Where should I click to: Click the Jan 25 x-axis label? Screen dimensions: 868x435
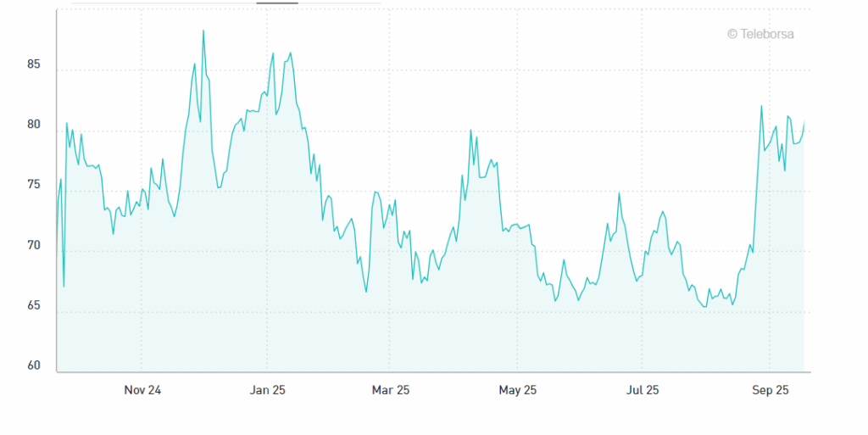(x=267, y=390)
